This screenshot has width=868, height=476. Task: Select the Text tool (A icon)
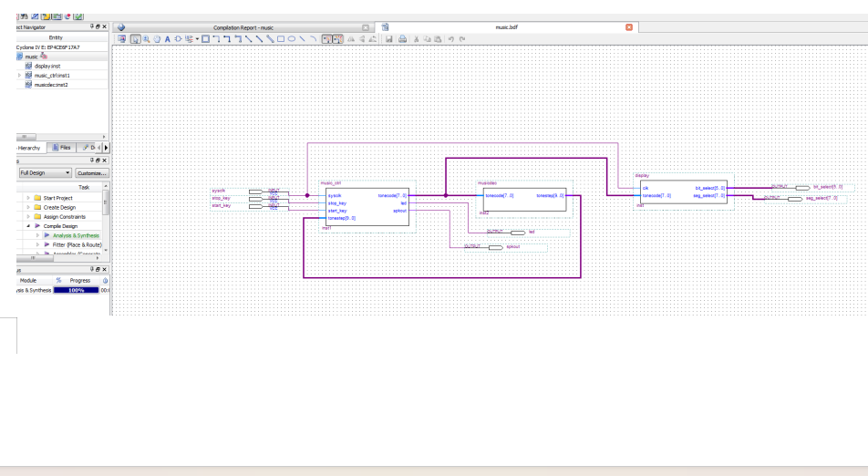(168, 39)
